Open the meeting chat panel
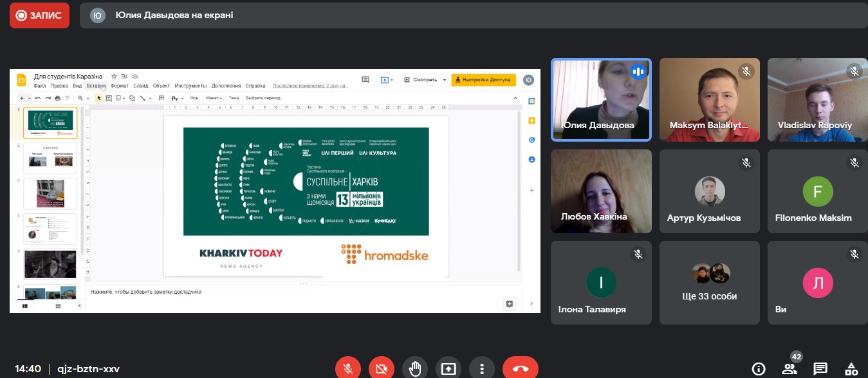Screen dimensions: 868x378 tap(820, 369)
